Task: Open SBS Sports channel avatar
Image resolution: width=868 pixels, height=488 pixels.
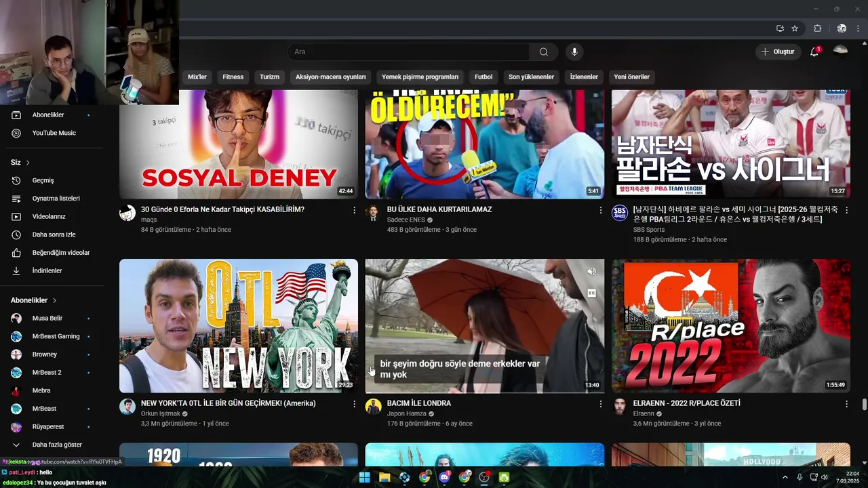Action: (x=620, y=213)
